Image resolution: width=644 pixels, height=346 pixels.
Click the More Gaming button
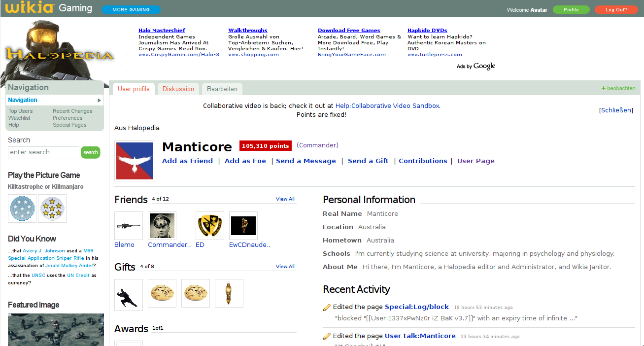click(131, 9)
